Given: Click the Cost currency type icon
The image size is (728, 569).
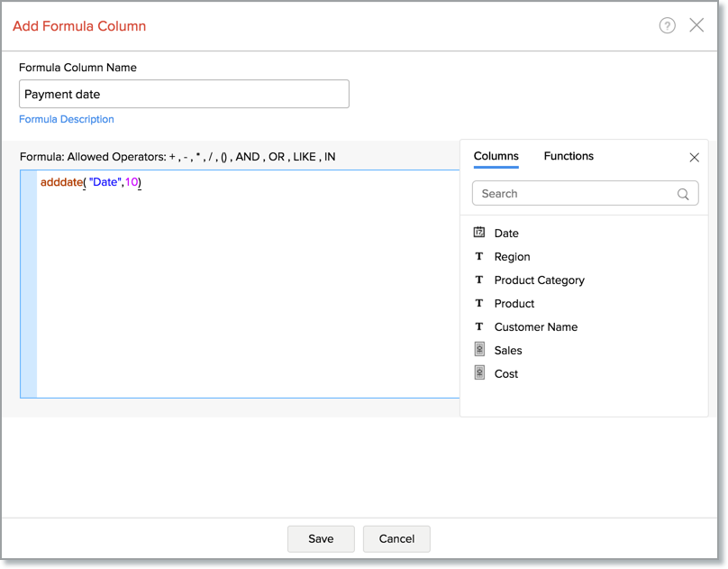Looking at the screenshot, I should [x=479, y=373].
